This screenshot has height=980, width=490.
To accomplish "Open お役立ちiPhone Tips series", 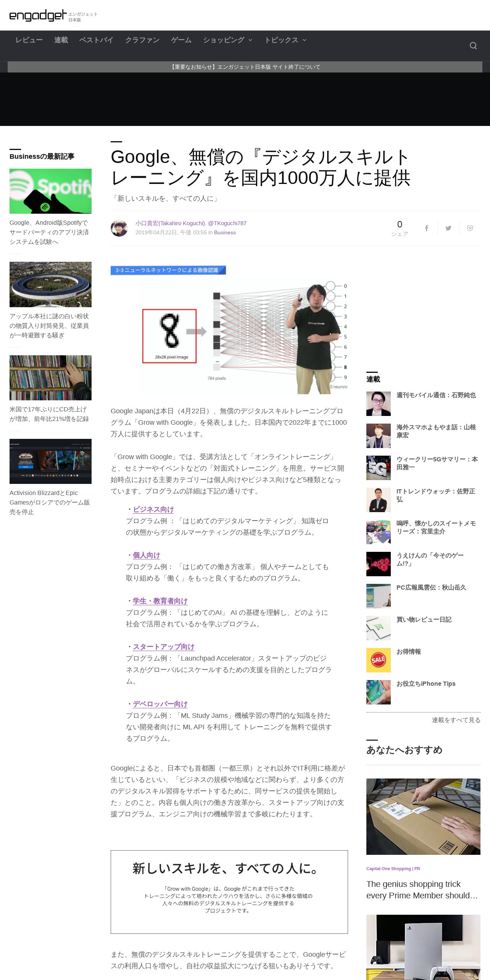I will tap(426, 684).
